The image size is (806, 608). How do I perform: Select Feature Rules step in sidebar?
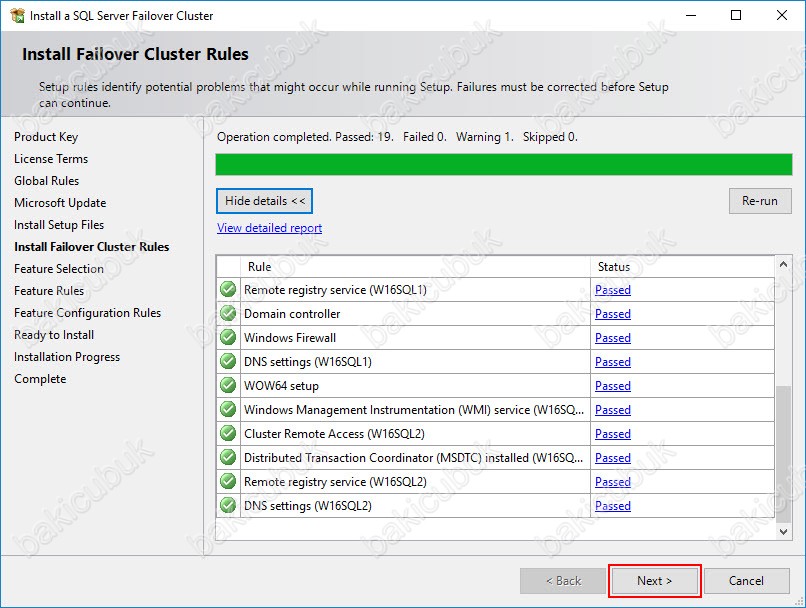[x=49, y=291]
